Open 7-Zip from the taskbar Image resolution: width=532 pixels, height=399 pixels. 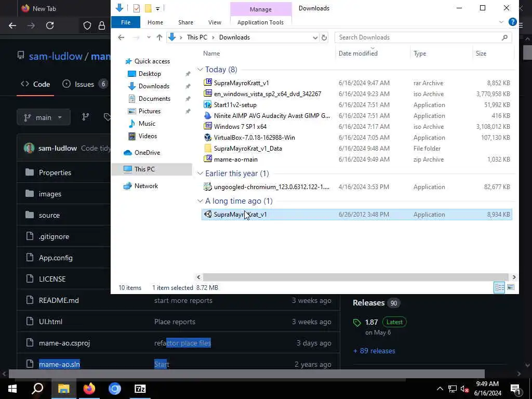pos(140,389)
